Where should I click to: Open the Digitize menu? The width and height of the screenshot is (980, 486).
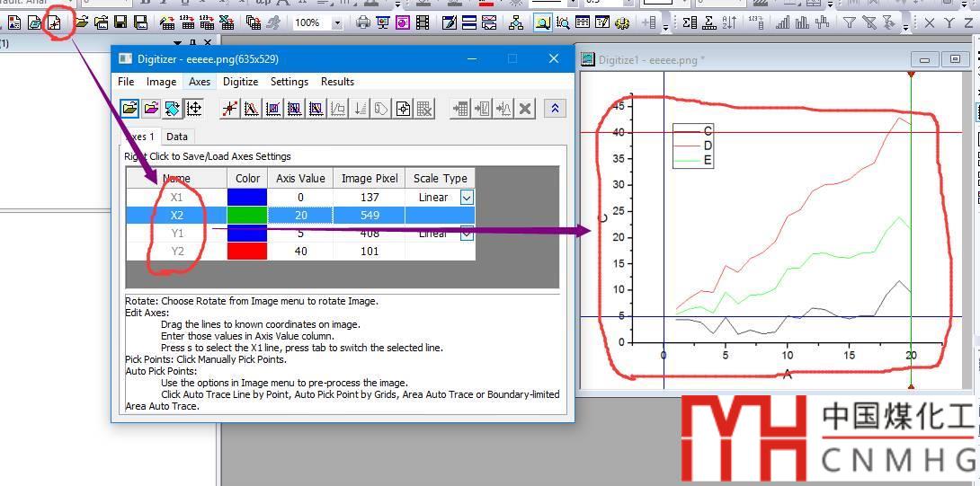[240, 82]
